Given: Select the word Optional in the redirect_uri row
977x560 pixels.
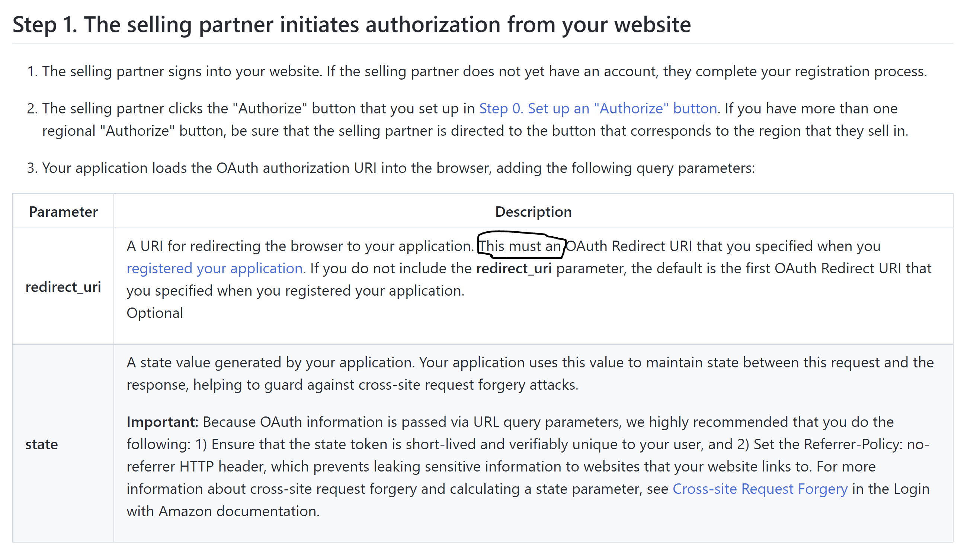Looking at the screenshot, I should [x=154, y=313].
